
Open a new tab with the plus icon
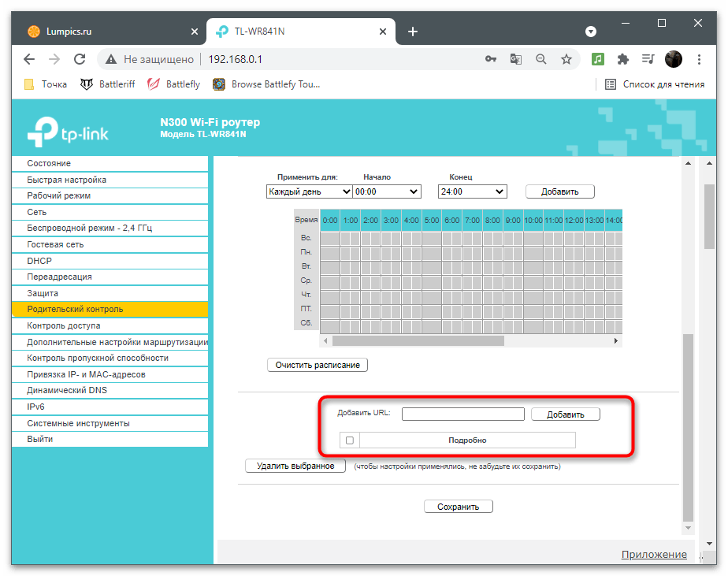412,32
